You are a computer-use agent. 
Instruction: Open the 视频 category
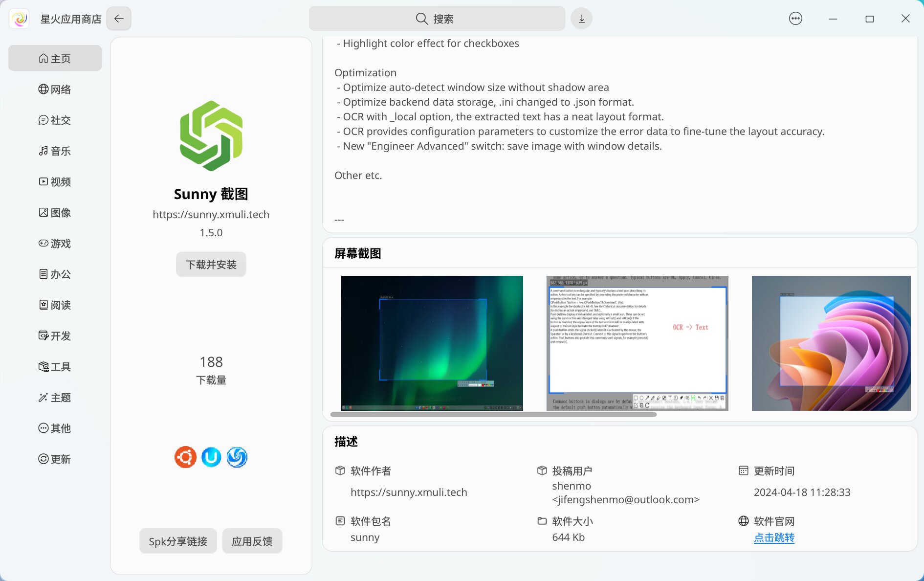(x=55, y=181)
